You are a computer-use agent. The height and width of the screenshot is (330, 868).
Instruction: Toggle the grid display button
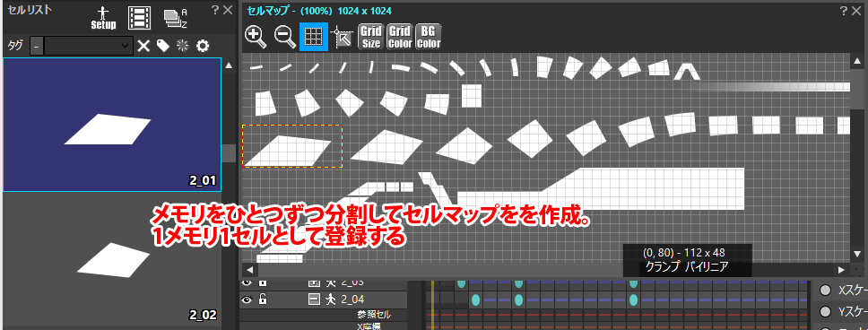pyautogui.click(x=314, y=37)
